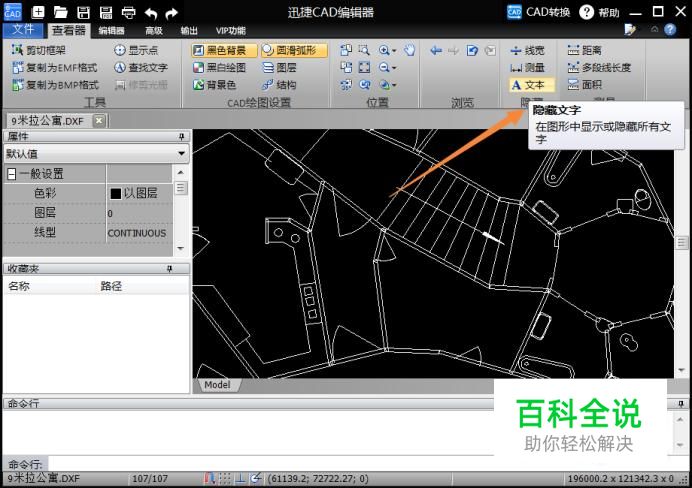Image resolution: width=692 pixels, height=488 pixels.
Task: Toggle 线宽 line width display
Action: pyautogui.click(x=527, y=50)
